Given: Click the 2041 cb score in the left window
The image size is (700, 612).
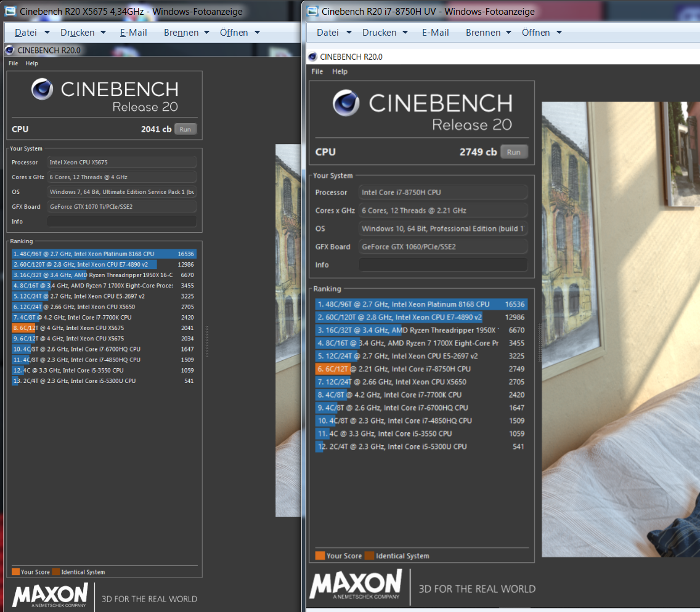Looking at the screenshot, I should coord(157,129).
